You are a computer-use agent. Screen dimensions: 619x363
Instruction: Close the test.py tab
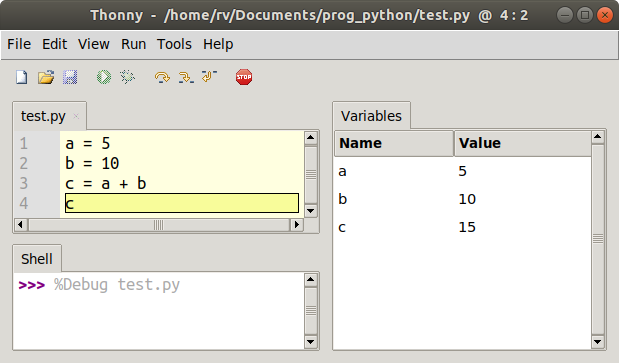click(x=76, y=116)
